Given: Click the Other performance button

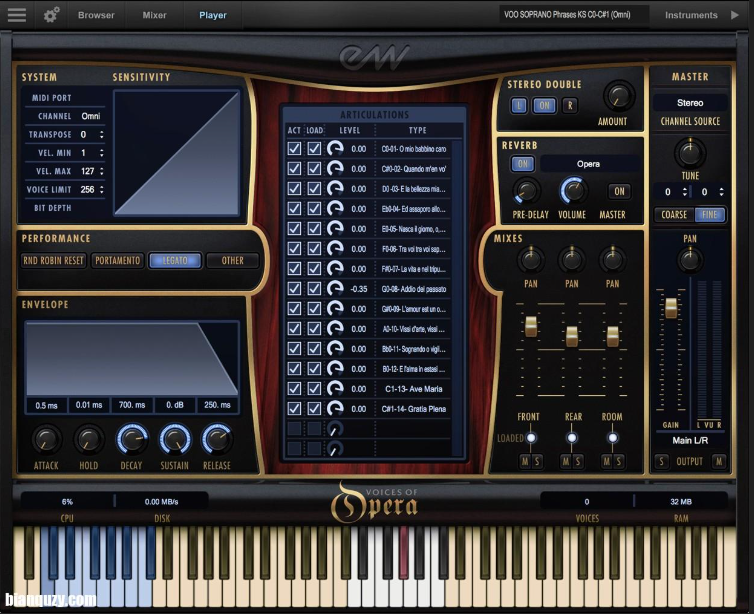Looking at the screenshot, I should pos(233,261).
